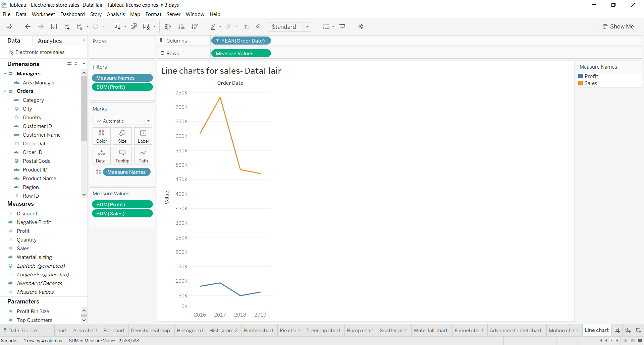
Task: Click the Show/Hide Cards icon
Action: pyautogui.click(x=326, y=26)
